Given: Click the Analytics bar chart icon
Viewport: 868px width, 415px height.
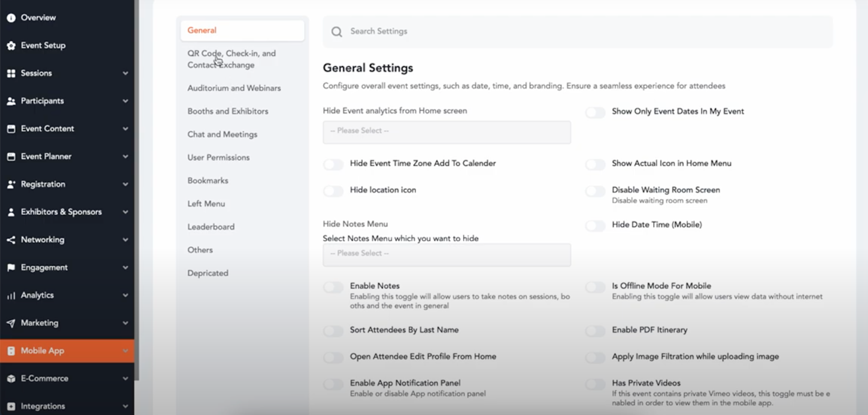Looking at the screenshot, I should tap(11, 296).
